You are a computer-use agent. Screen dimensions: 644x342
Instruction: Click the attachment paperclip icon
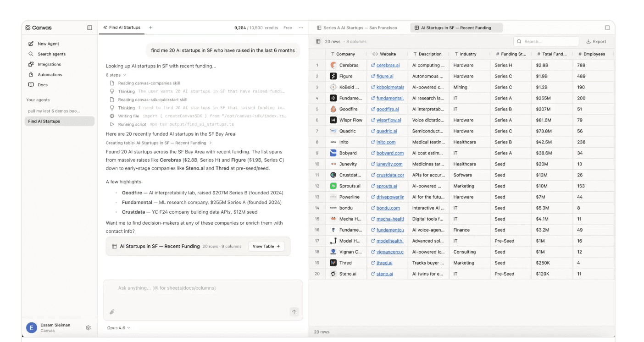[112, 312]
